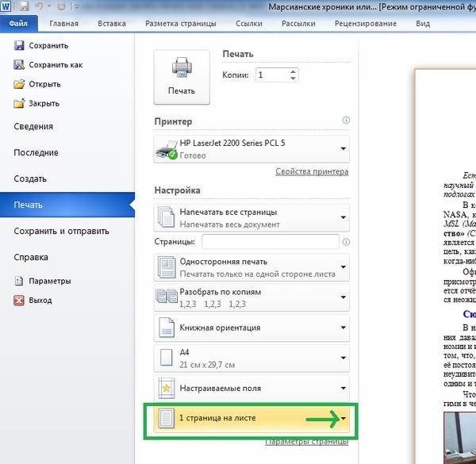Open the Параметры страницы link
476x464 pixels.
306,442
